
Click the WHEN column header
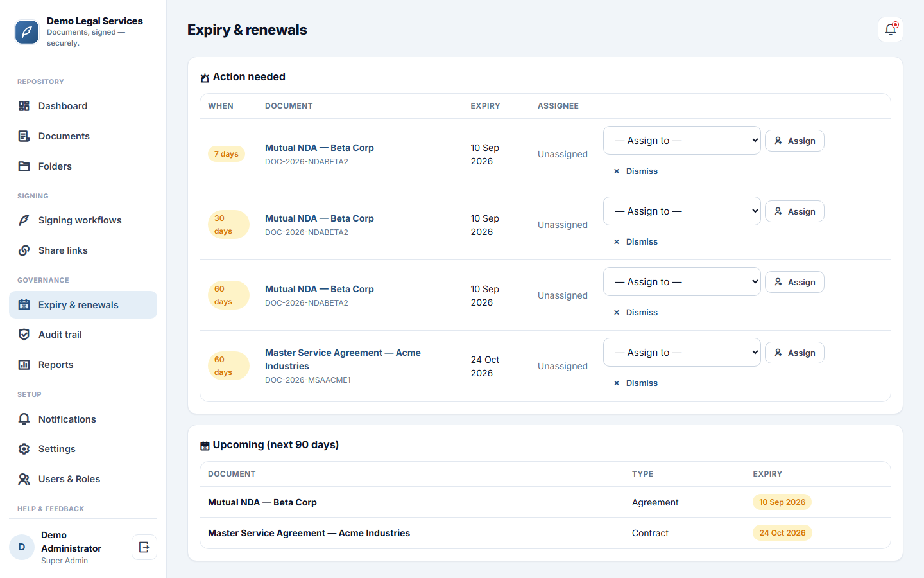[x=221, y=106]
